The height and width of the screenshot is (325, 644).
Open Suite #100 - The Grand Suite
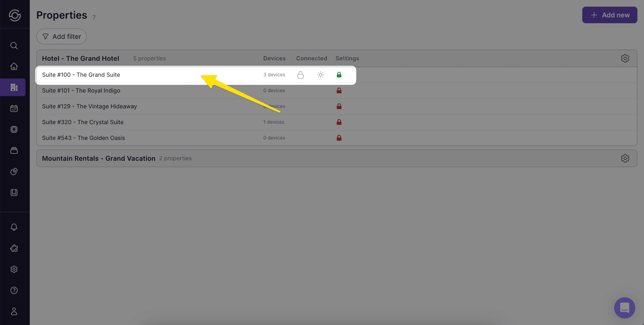(x=81, y=75)
